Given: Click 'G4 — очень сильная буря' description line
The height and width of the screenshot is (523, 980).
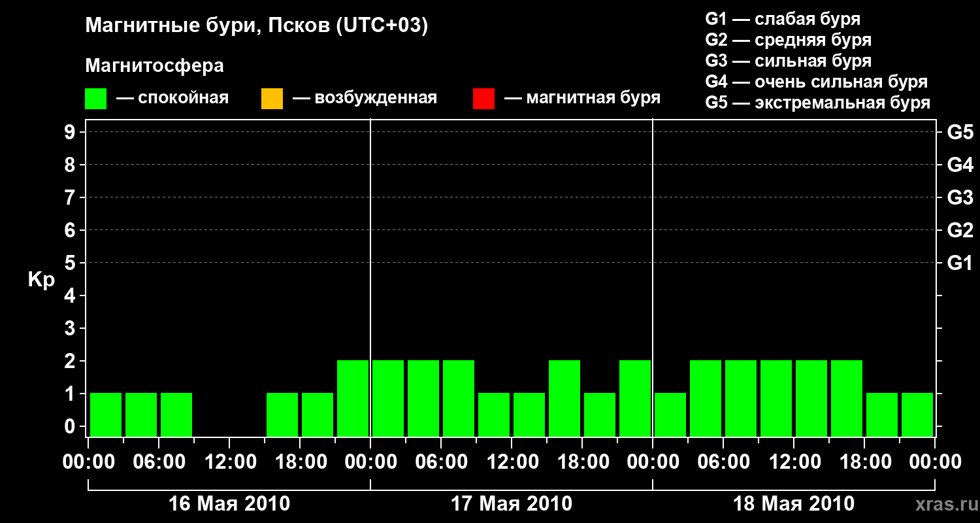Looking at the screenshot, I should click(817, 82).
